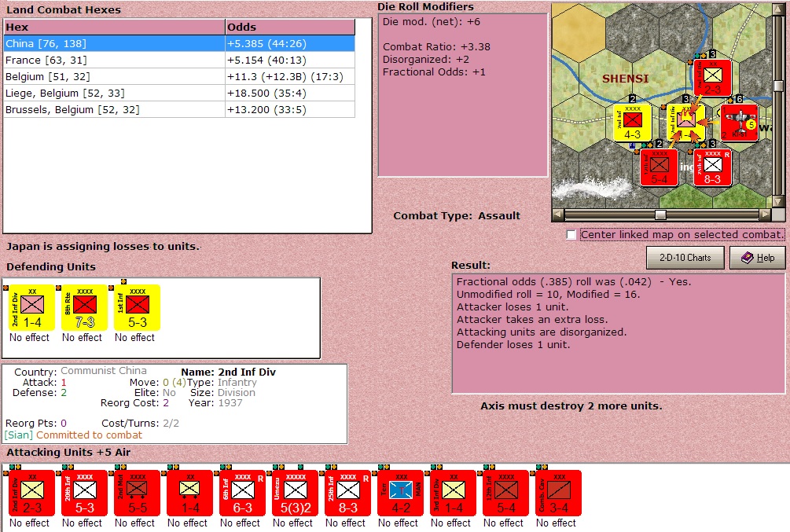Open the 2-D-10 Charts

tap(685, 258)
